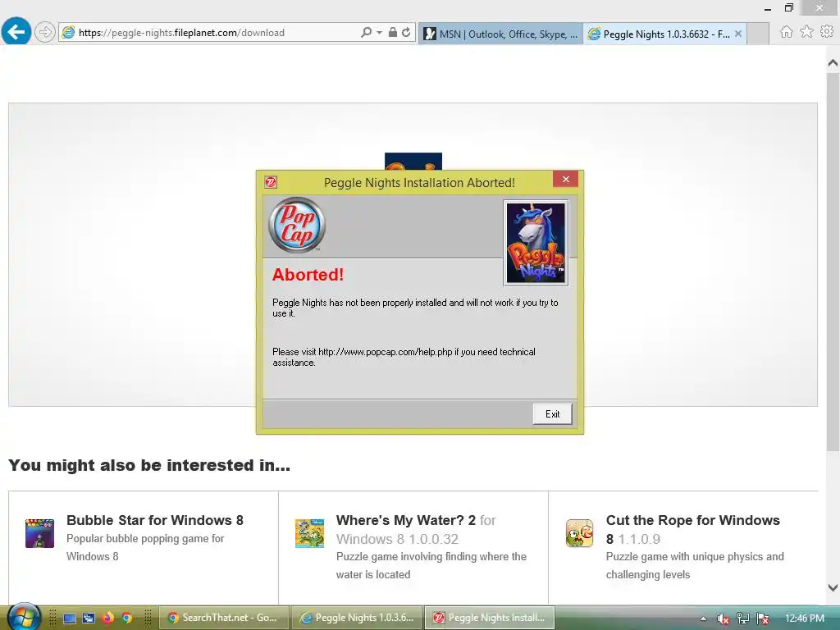
Task: Click the muted volume tray icon
Action: [x=723, y=619]
